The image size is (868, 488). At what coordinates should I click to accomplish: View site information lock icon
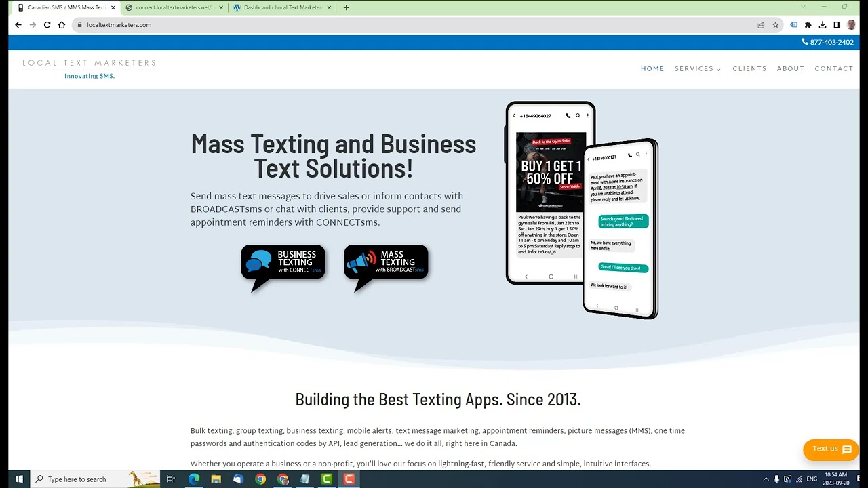tap(80, 25)
